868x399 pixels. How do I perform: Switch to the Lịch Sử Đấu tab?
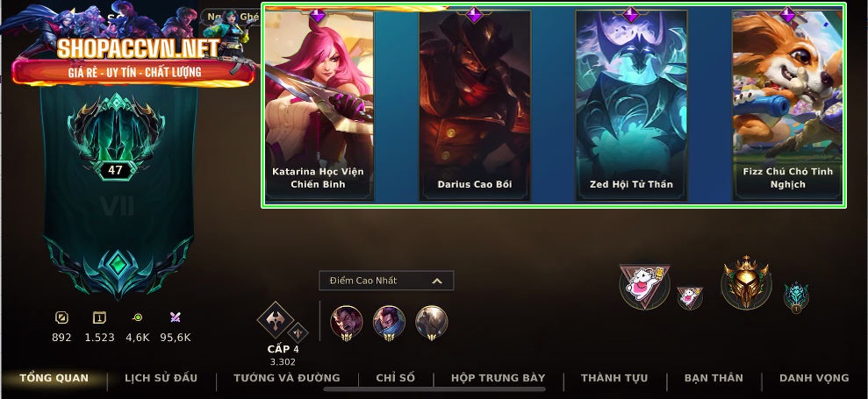(161, 378)
